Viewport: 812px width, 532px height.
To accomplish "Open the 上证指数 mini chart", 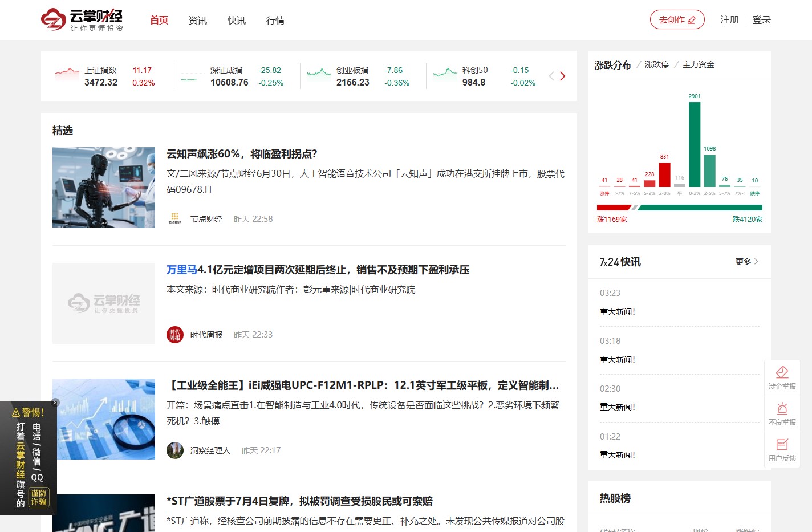I will (67, 75).
